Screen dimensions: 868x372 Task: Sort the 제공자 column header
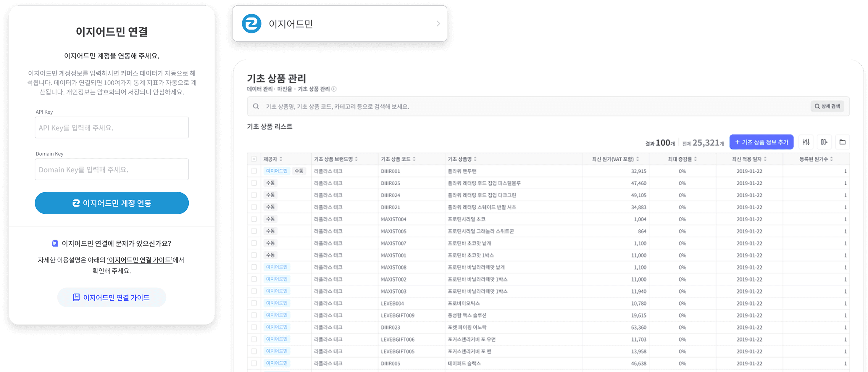(x=281, y=159)
